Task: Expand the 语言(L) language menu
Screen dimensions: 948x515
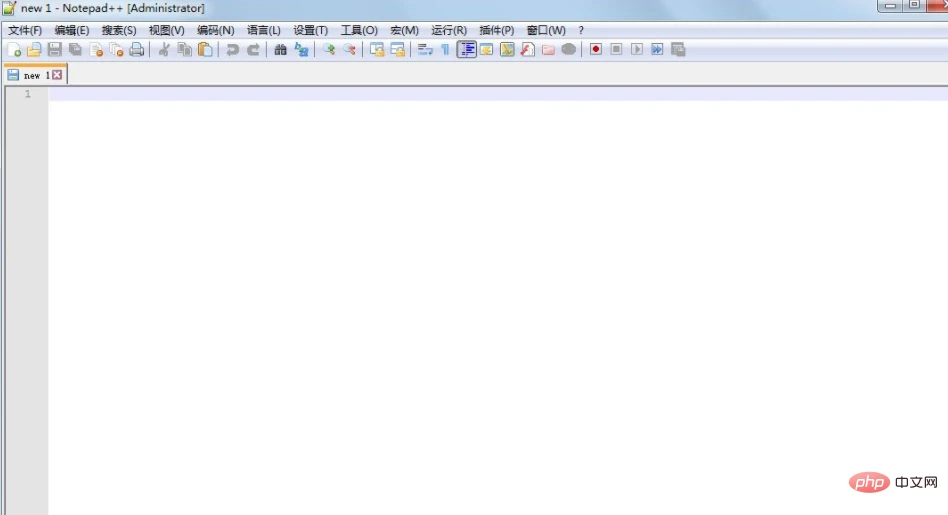Action: (x=264, y=30)
